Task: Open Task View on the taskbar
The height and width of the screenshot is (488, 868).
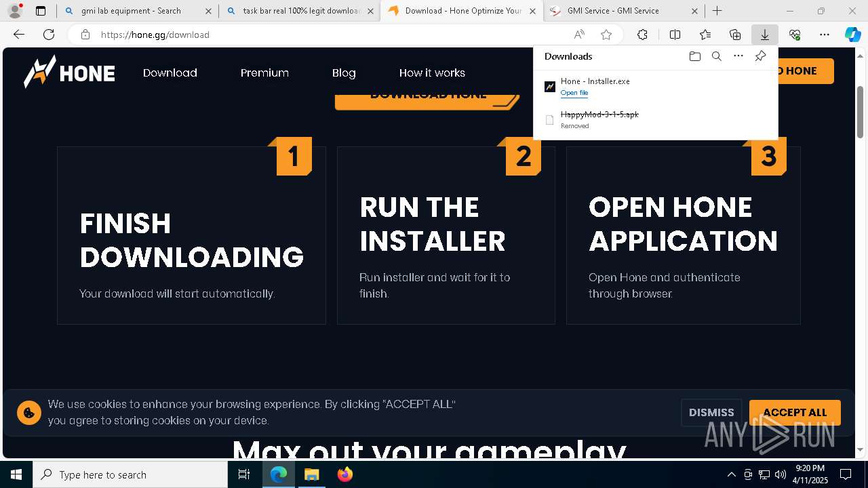Action: coord(244,474)
